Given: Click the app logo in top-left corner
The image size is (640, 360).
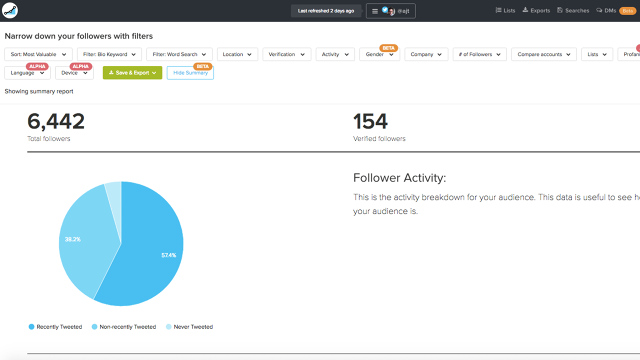Looking at the screenshot, I should pyautogui.click(x=10, y=11).
